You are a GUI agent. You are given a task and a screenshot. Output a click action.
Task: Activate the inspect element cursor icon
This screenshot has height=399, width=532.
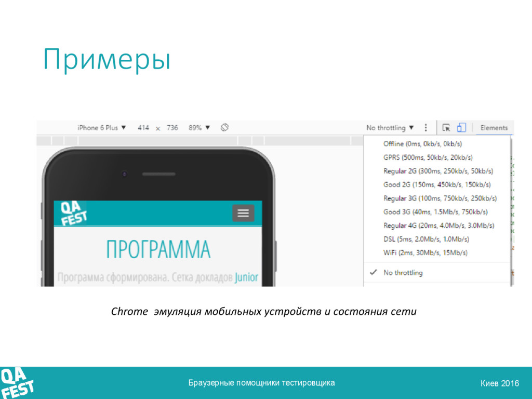(446, 128)
